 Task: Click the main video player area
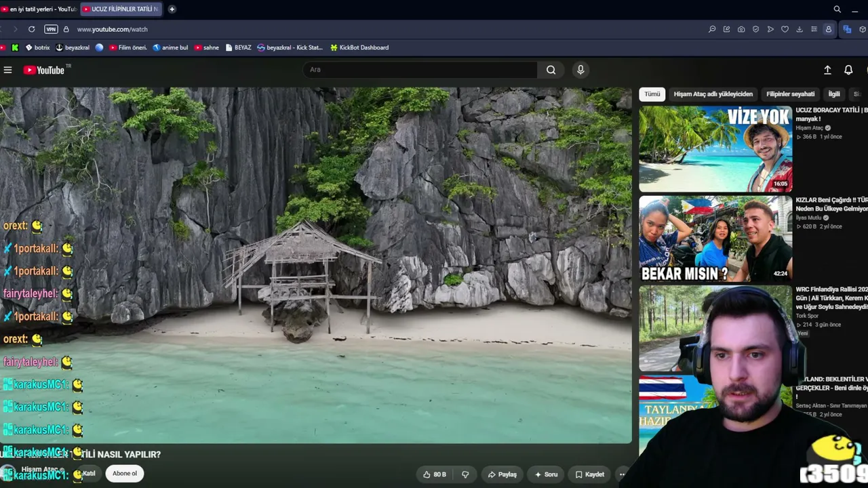[x=316, y=265]
